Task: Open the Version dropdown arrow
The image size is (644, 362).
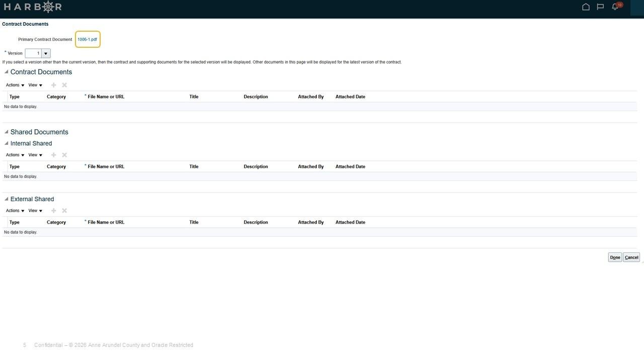Action: coord(46,53)
